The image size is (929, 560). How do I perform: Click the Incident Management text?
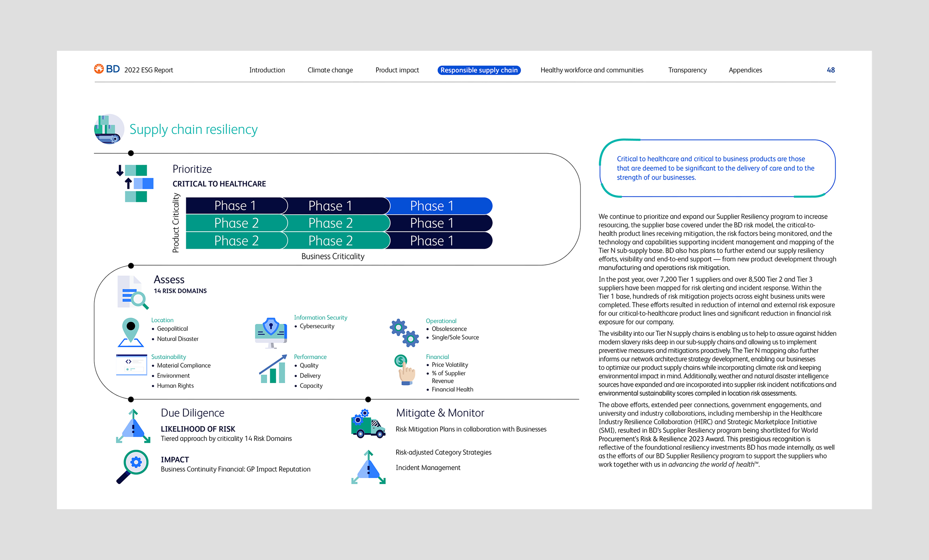pos(428,468)
